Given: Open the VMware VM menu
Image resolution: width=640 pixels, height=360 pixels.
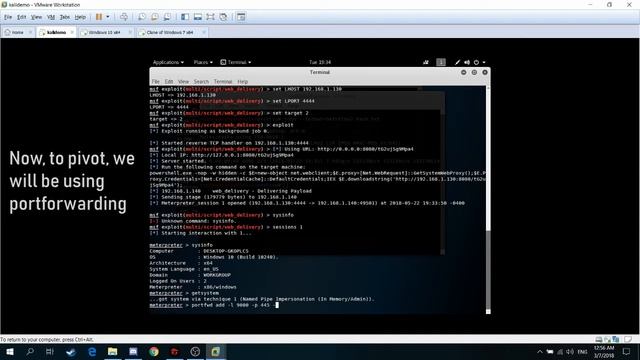Looking at the screenshot, I should click(x=51, y=17).
